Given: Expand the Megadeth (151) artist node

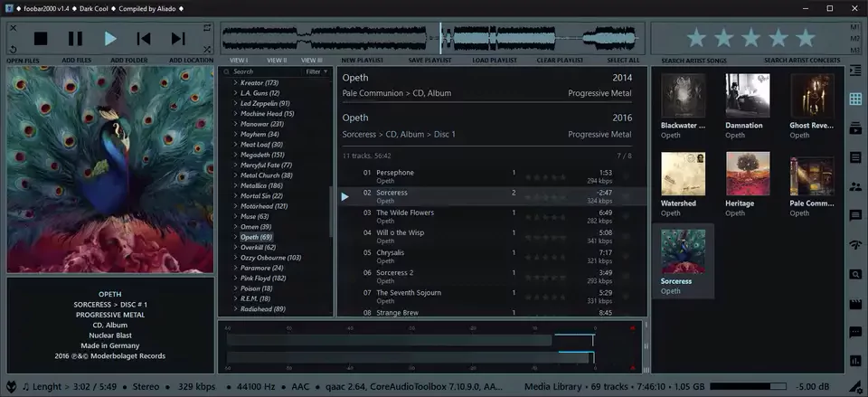Looking at the screenshot, I should [x=235, y=155].
